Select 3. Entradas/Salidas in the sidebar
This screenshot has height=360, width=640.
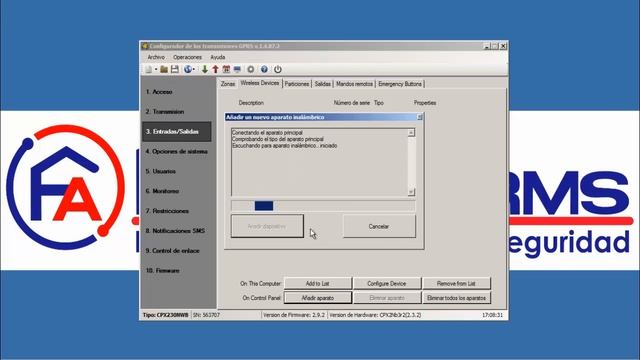[x=177, y=131]
